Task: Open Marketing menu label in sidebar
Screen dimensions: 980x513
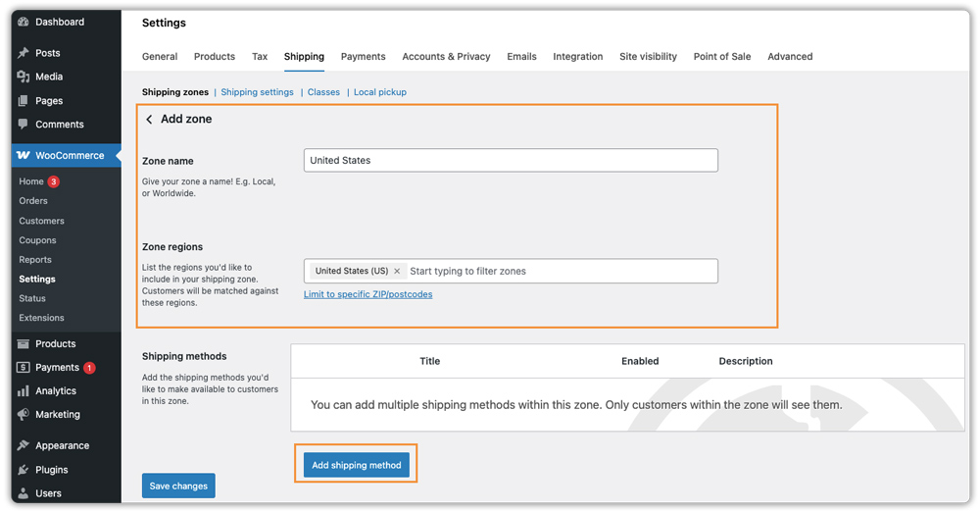Action: click(58, 414)
